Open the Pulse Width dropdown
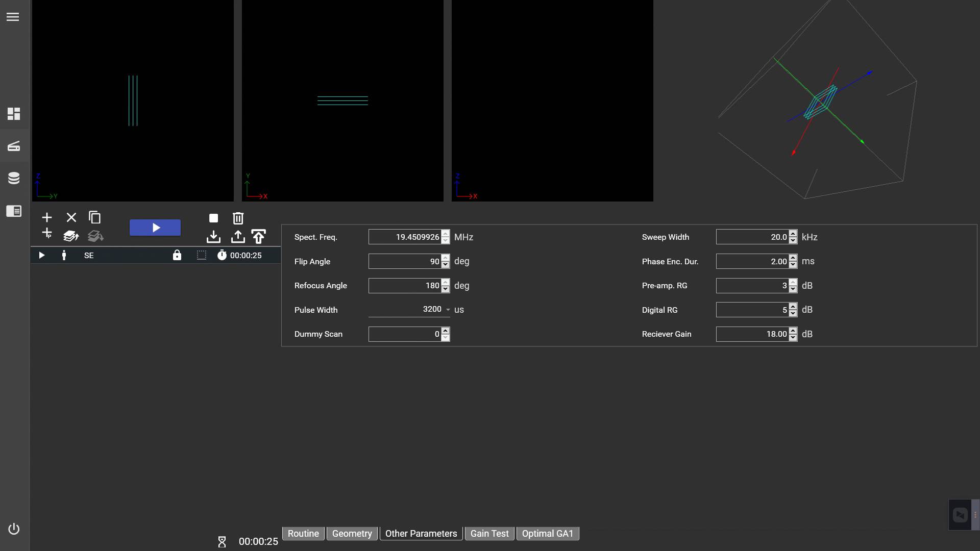Screen dimensions: 980x551 click(x=448, y=310)
